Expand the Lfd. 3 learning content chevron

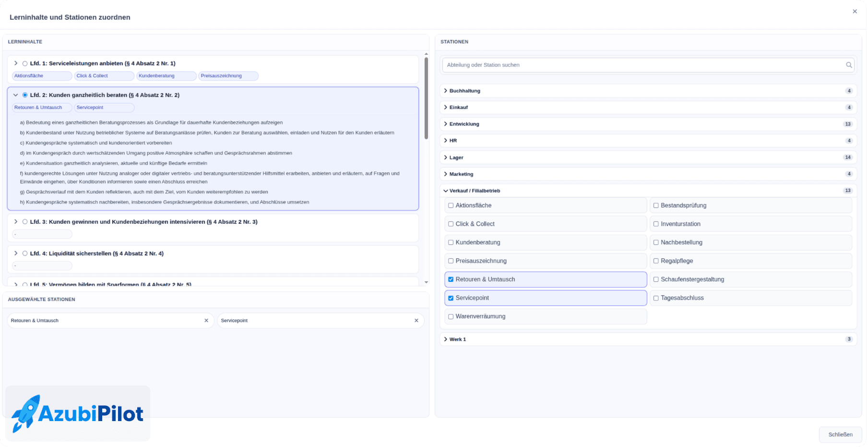(x=16, y=222)
